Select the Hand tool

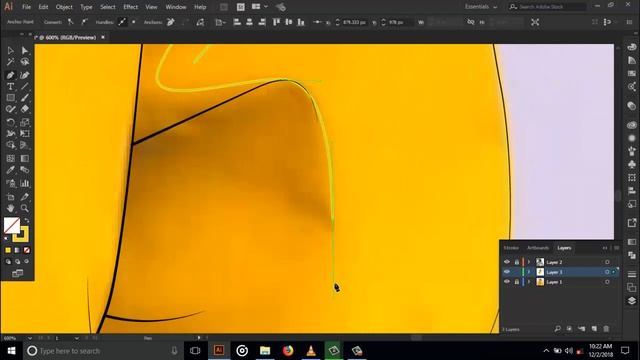pos(11,208)
